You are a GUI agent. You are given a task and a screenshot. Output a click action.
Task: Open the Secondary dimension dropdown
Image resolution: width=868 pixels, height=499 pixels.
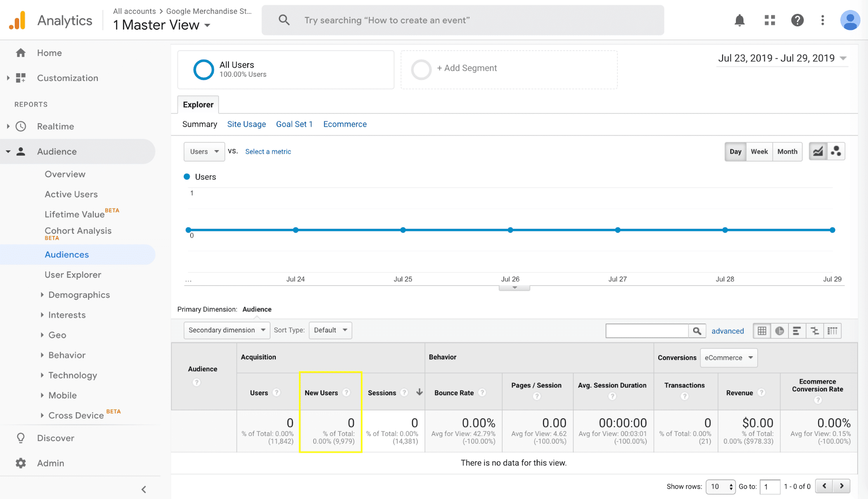(x=227, y=330)
